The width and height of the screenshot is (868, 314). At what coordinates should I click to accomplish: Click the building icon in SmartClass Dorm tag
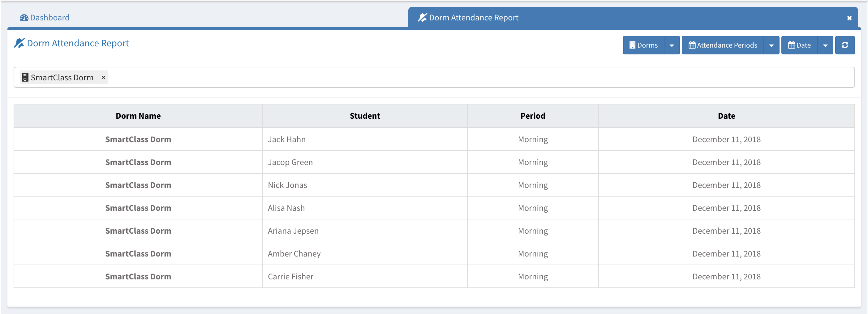click(25, 77)
